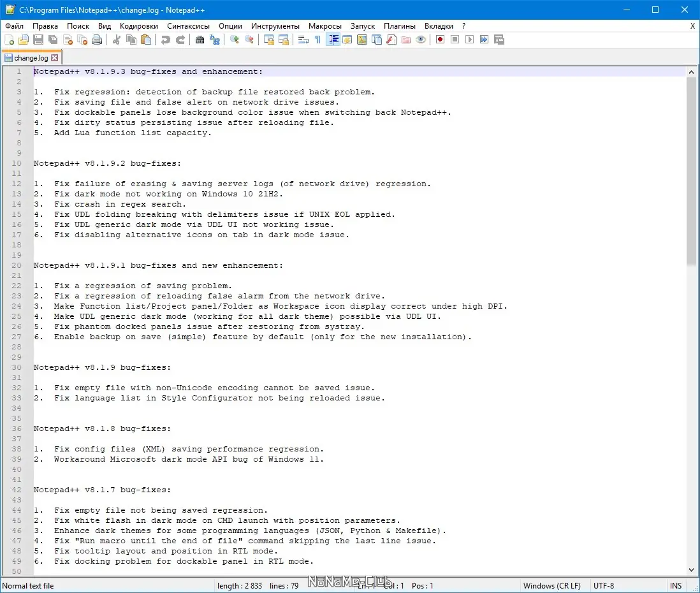Toggle synchronized vertical scrolling
700x593 pixels.
point(269,40)
